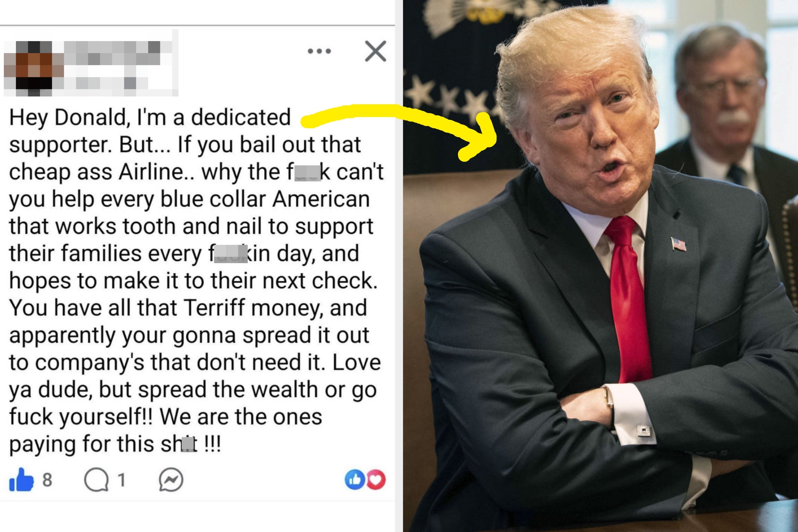Click the American flag lapel pin
Image resolution: width=798 pixels, height=532 pixels.
[678, 244]
